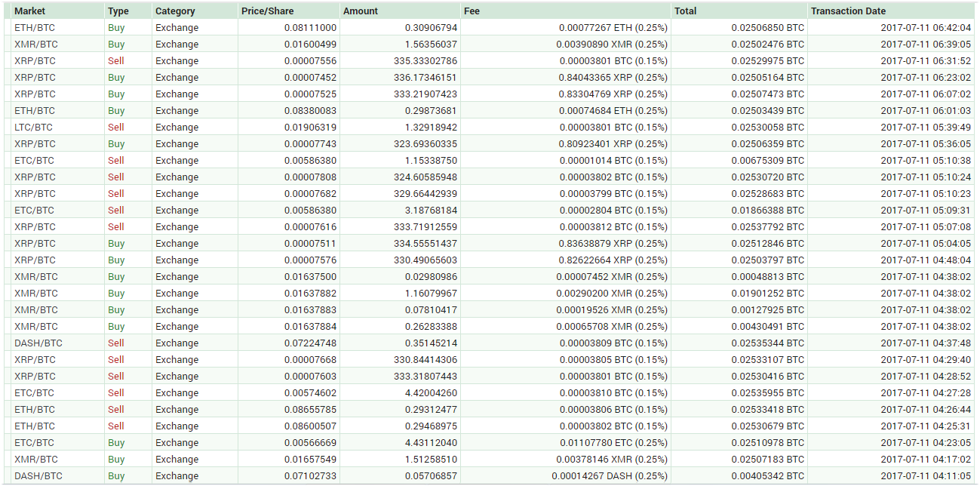Click the fee 0.01107780 ETC (0.25%)
The image size is (980, 486).
(x=613, y=443)
